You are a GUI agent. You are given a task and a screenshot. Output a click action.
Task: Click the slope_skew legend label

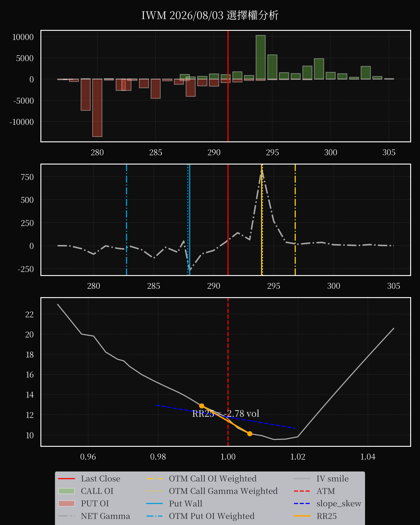coord(339,503)
